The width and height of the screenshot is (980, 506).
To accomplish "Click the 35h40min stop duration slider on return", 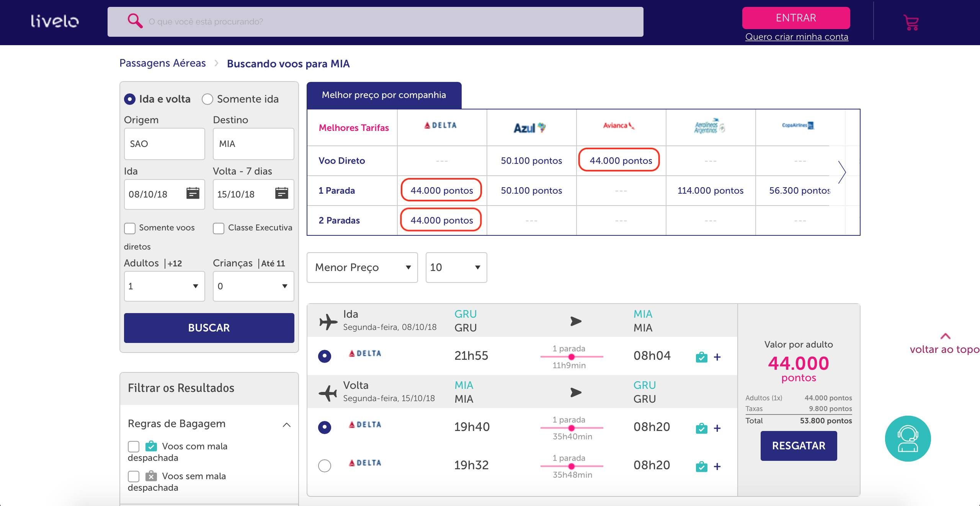I will [x=572, y=428].
